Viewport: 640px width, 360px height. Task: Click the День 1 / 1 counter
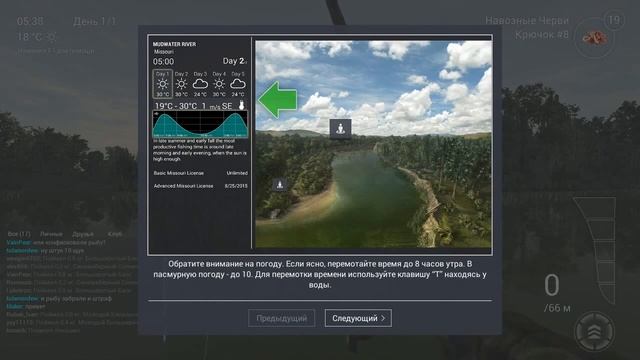[94, 21]
